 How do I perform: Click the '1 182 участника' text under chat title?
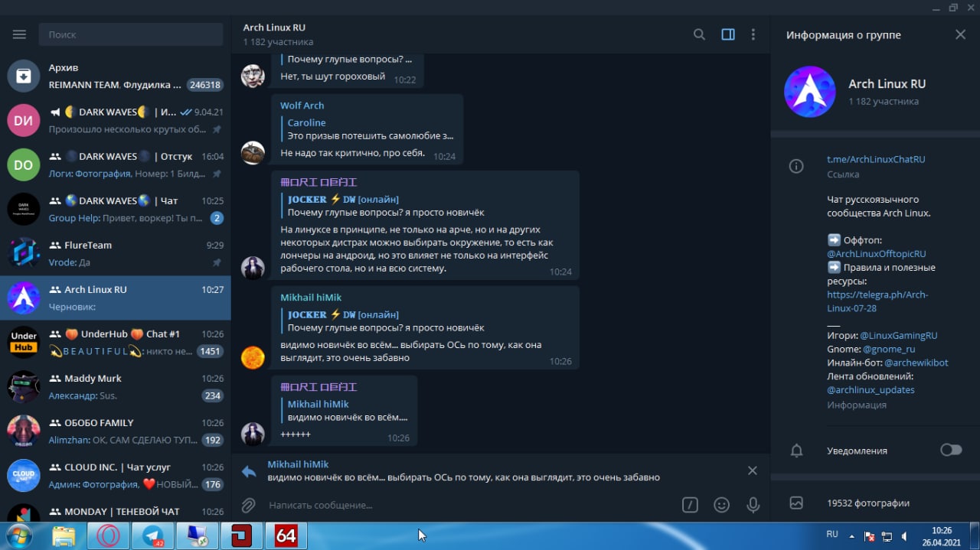click(278, 42)
